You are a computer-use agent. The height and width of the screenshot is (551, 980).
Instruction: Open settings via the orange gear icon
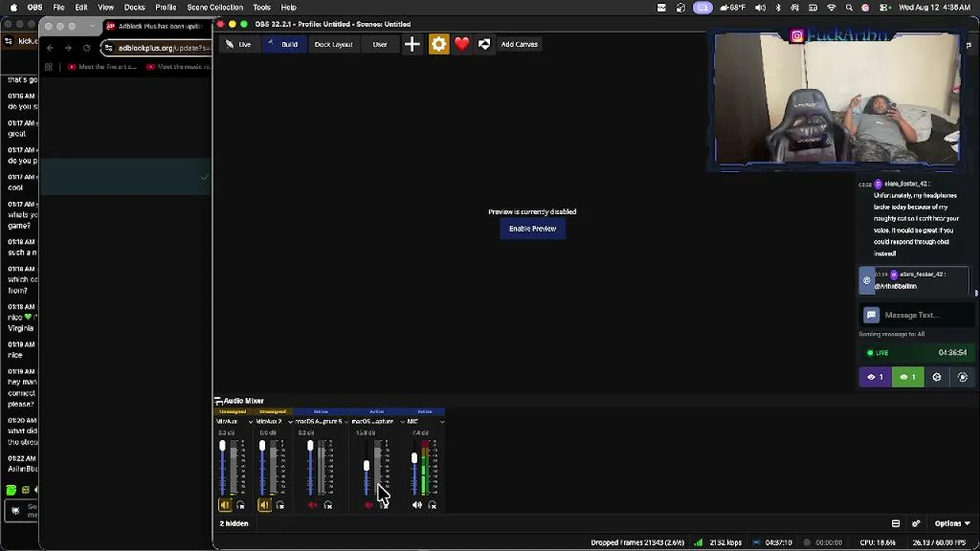click(439, 44)
